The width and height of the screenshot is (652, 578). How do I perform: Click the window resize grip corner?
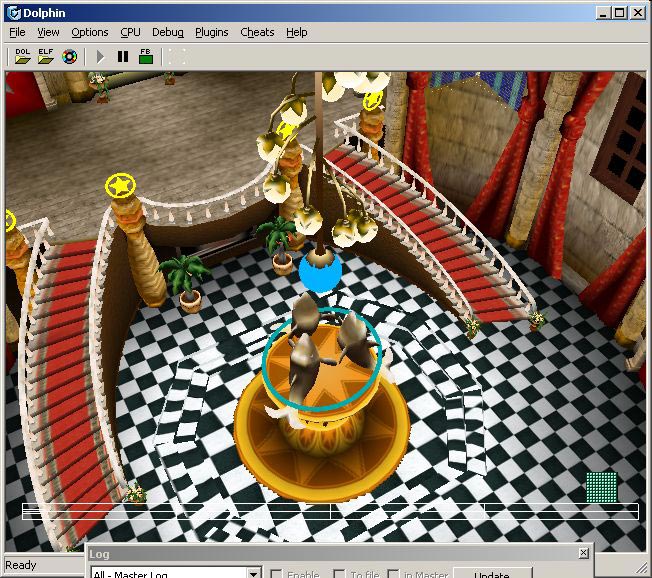[x=642, y=569]
